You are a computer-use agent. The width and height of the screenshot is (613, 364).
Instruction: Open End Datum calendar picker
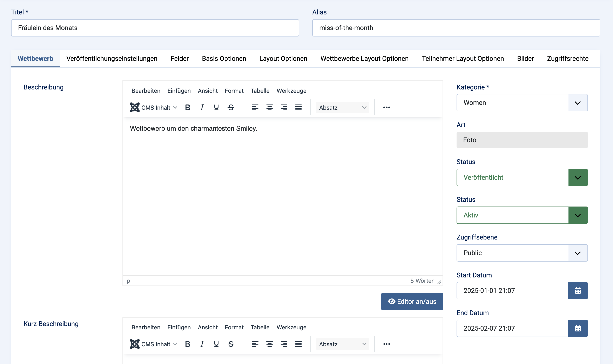pos(577,328)
